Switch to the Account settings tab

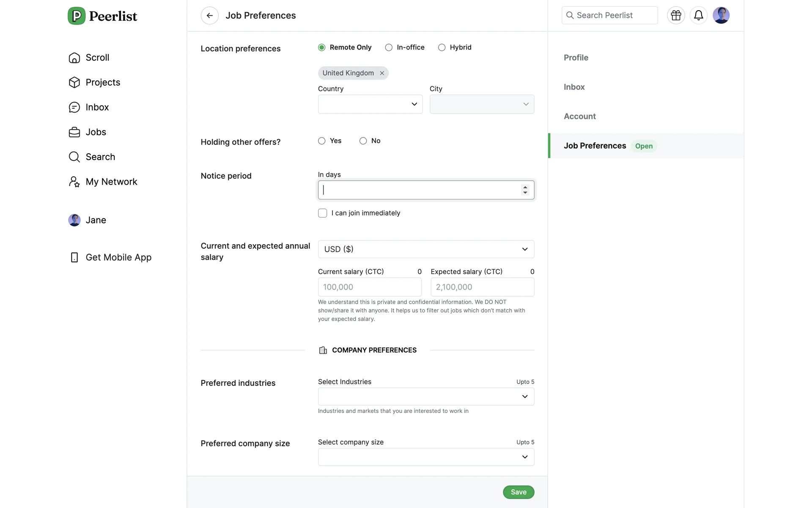579,116
